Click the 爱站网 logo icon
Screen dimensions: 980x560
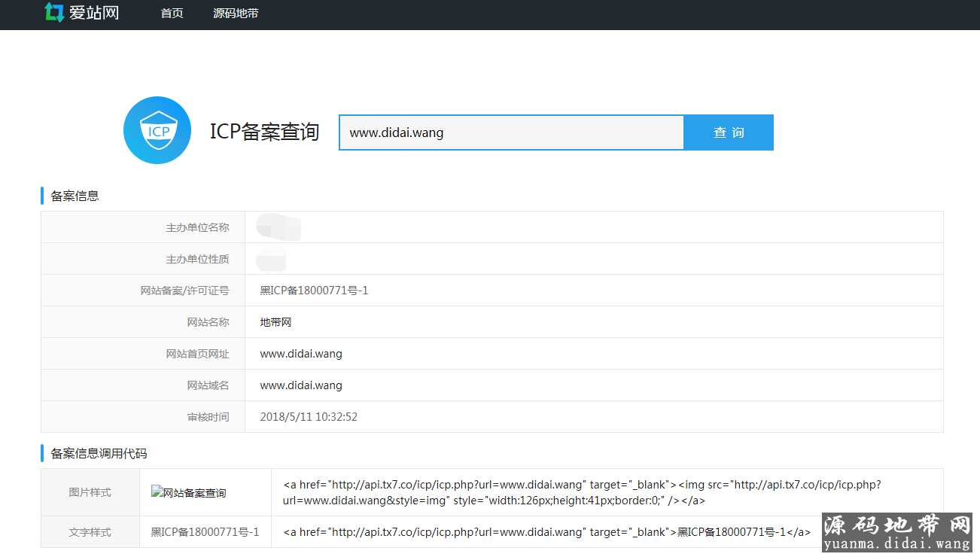pos(54,12)
